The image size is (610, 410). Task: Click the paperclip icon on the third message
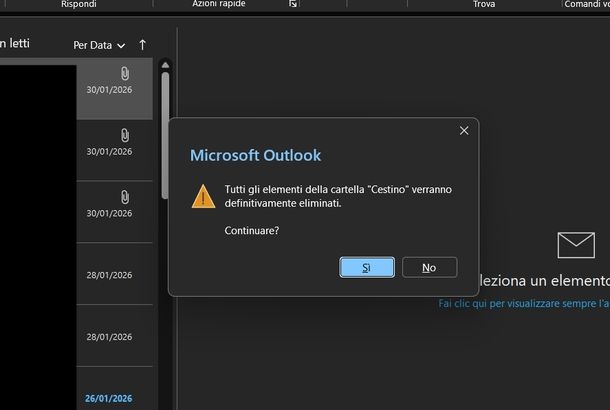coord(124,197)
